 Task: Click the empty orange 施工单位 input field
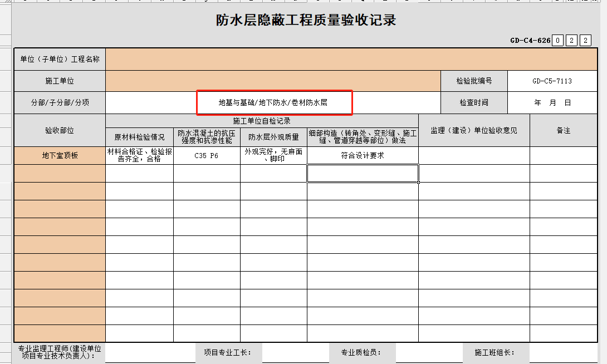pos(273,81)
